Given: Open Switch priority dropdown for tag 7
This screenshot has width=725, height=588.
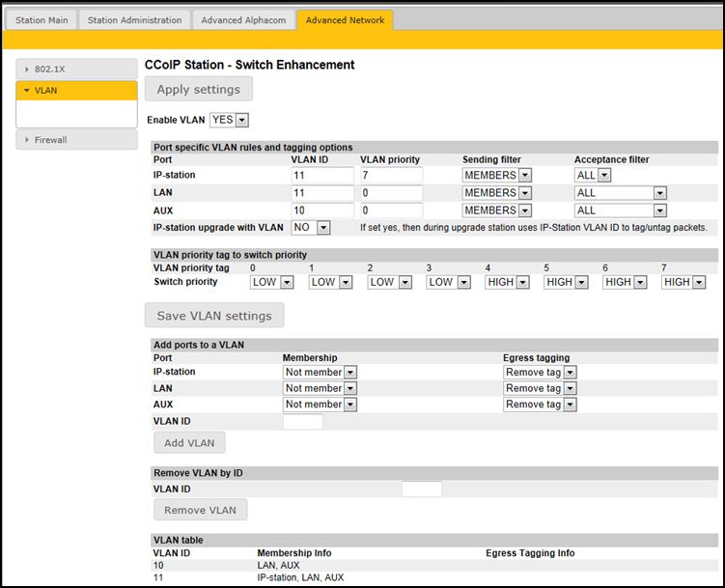Looking at the screenshot, I should point(683,282).
